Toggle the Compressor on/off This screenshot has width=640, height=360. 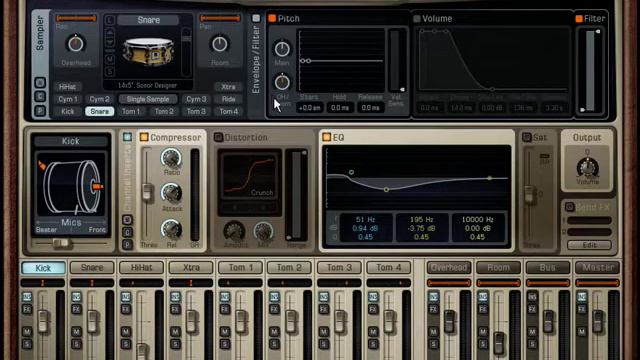(x=144, y=137)
